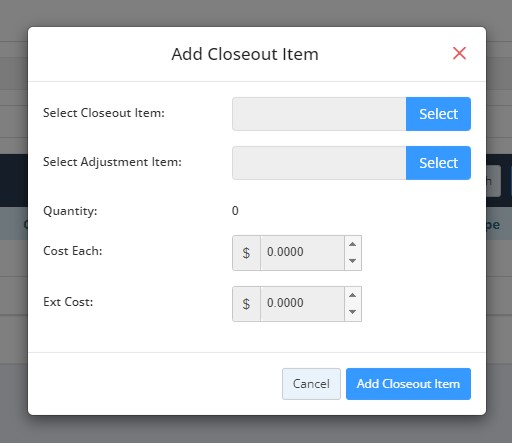Click the Add Closeout Item dialog title
This screenshot has width=512, height=443.
245,54
